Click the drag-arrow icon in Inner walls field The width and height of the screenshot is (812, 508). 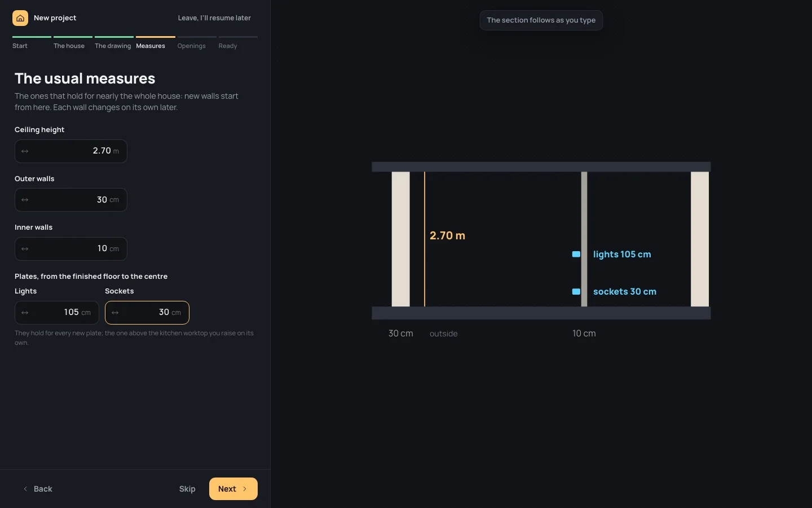point(25,249)
